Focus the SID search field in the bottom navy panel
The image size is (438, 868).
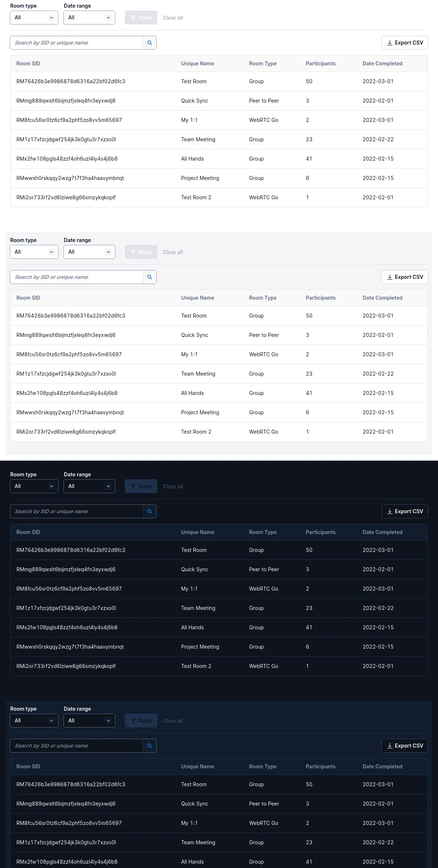click(x=76, y=746)
